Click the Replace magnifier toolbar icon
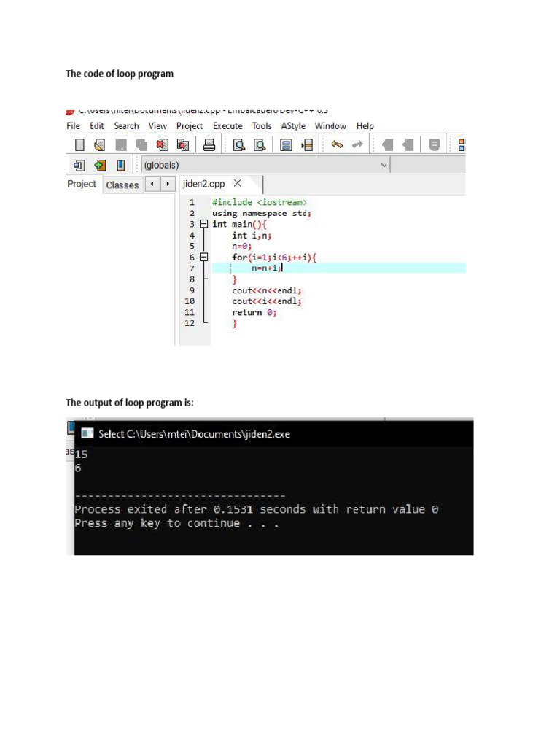The height and width of the screenshot is (747, 560). click(260, 145)
